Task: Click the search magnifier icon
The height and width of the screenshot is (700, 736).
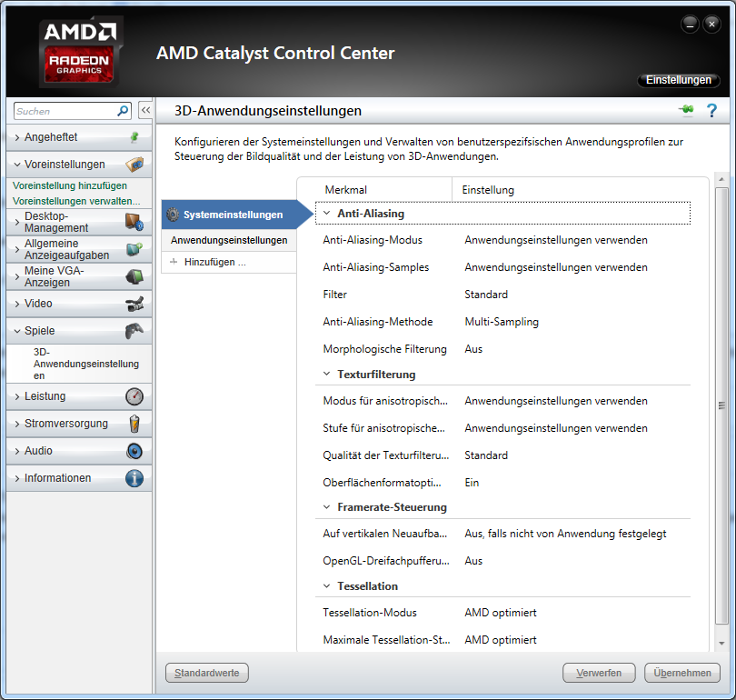Action: click(x=123, y=111)
